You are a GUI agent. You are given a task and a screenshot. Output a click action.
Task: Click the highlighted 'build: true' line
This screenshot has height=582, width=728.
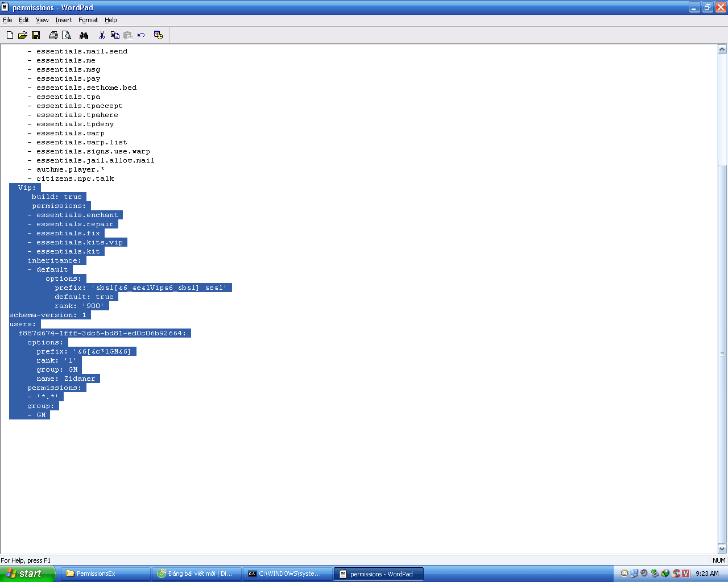click(x=57, y=197)
